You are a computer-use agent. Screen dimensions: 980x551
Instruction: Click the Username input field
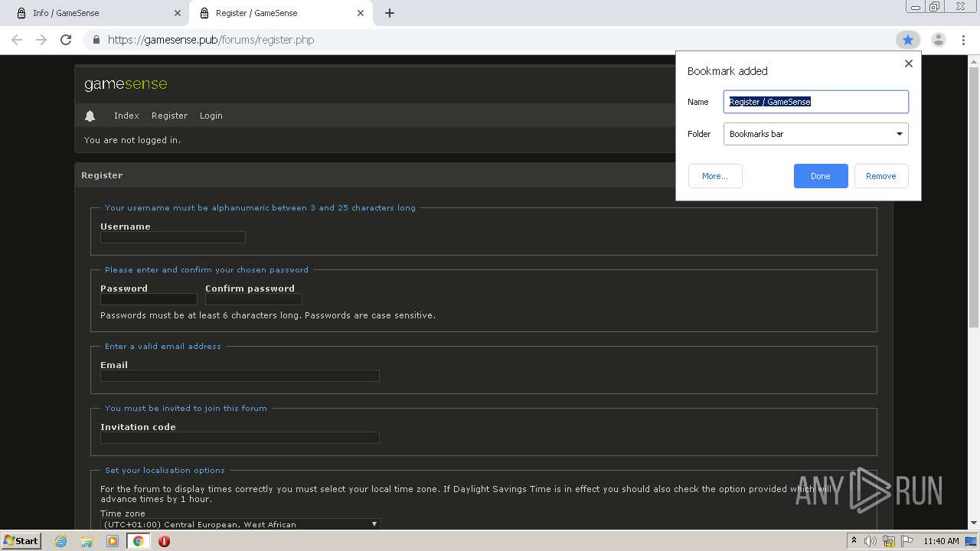pos(173,237)
